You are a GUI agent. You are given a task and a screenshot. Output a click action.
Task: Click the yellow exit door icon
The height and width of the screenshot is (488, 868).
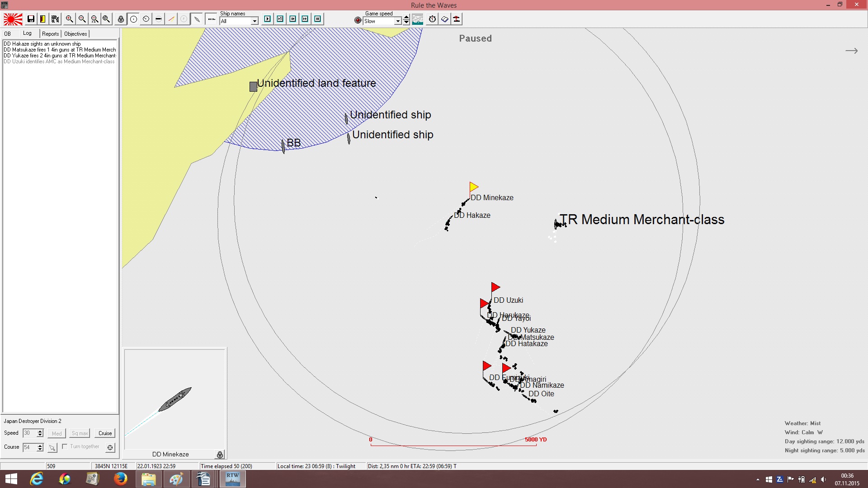click(43, 19)
